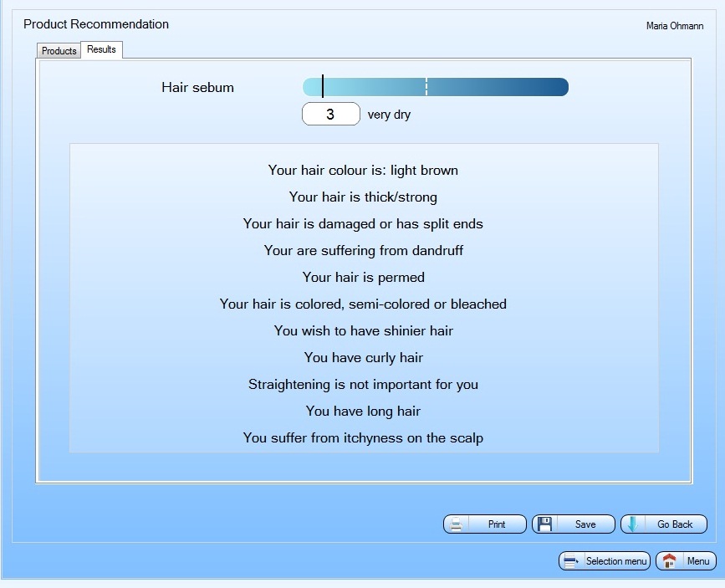Click the 'Product Recommendation' heading
This screenshot has height=588, width=725.
(96, 24)
